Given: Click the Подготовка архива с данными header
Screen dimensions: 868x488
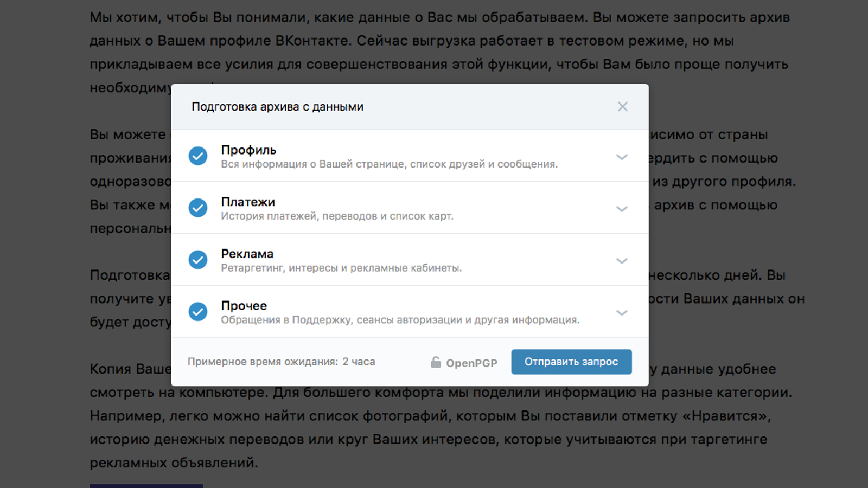Looking at the screenshot, I should 277,107.
